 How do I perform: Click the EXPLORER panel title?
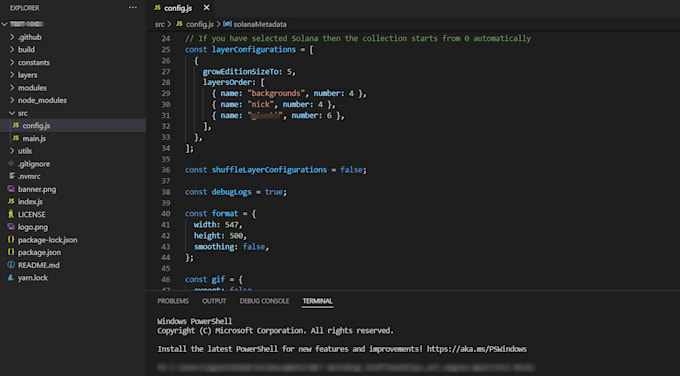(24, 8)
